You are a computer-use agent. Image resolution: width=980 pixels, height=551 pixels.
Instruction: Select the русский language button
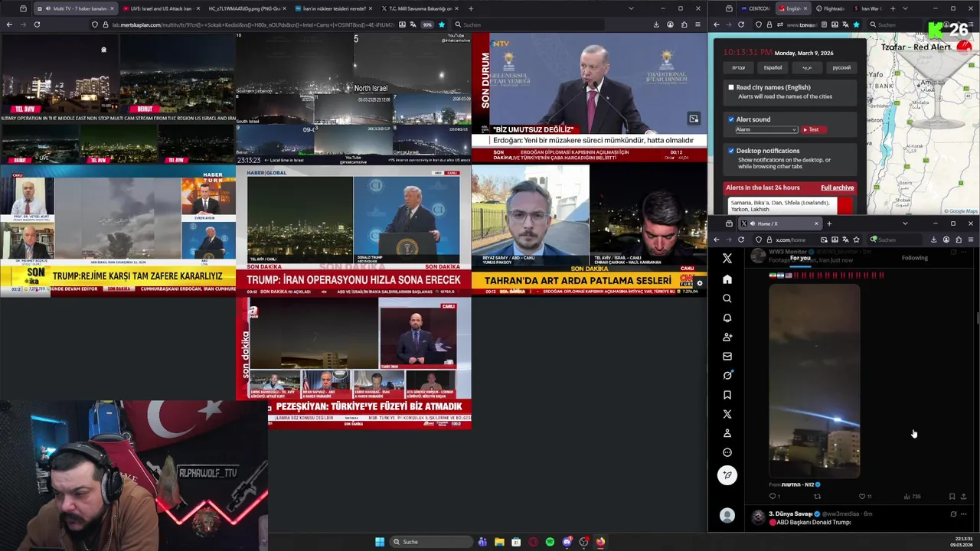[x=841, y=67]
